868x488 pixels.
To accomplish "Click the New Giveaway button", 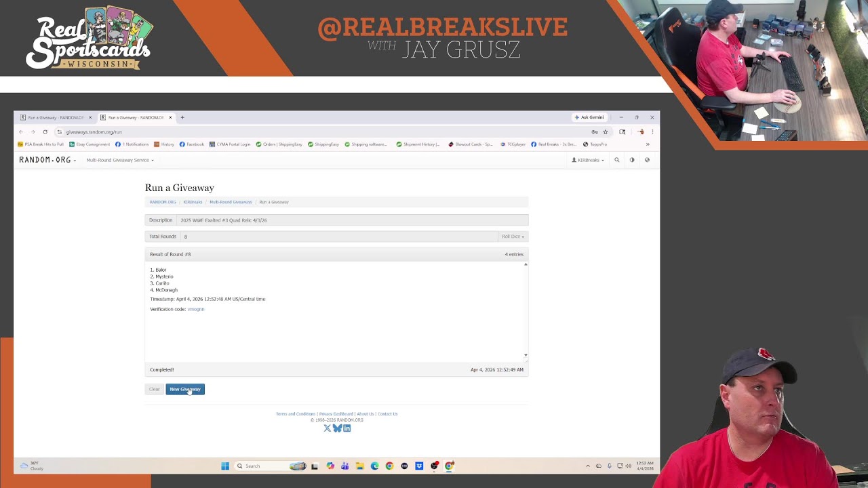I will (x=185, y=389).
